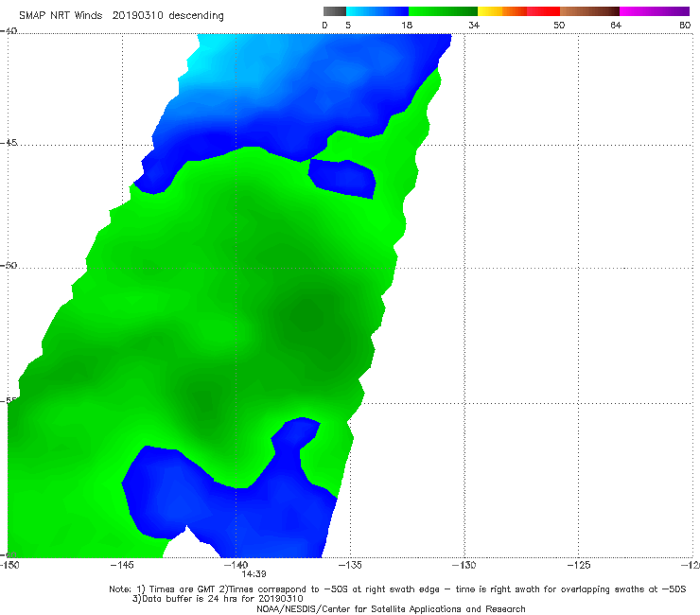Click the magenta-purple segment of the color bar
Viewport: 700px width, 615px height.
(x=655, y=11)
